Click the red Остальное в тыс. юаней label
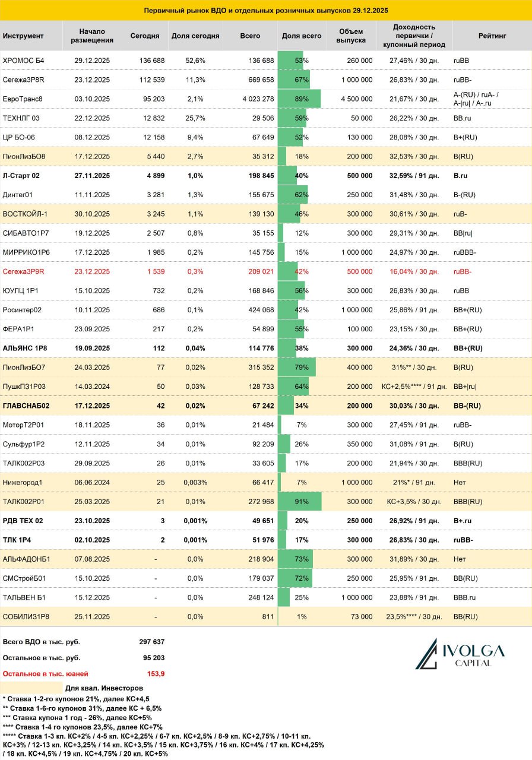The image size is (532, 760). (46, 674)
